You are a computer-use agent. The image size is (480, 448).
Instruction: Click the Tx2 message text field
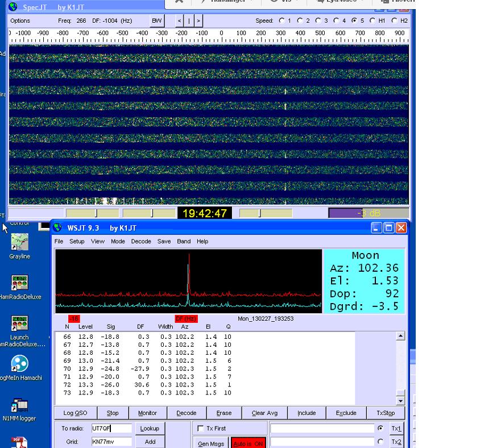pyautogui.click(x=322, y=442)
